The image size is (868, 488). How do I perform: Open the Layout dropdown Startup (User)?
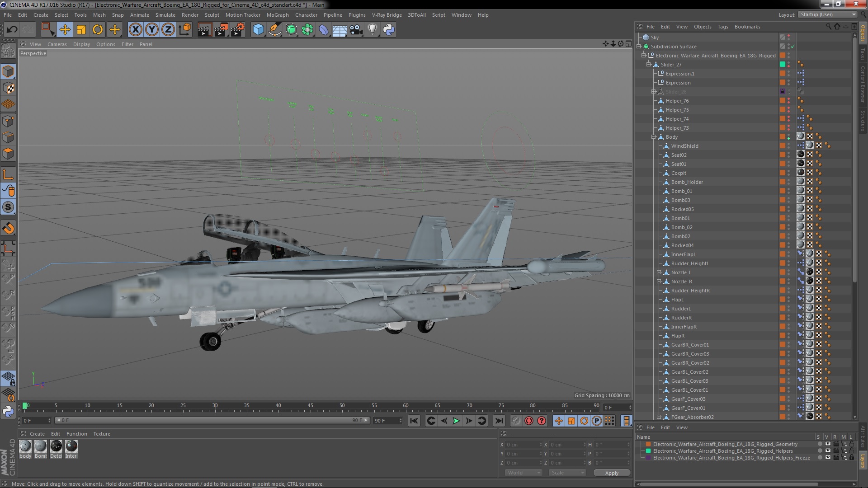coord(827,15)
